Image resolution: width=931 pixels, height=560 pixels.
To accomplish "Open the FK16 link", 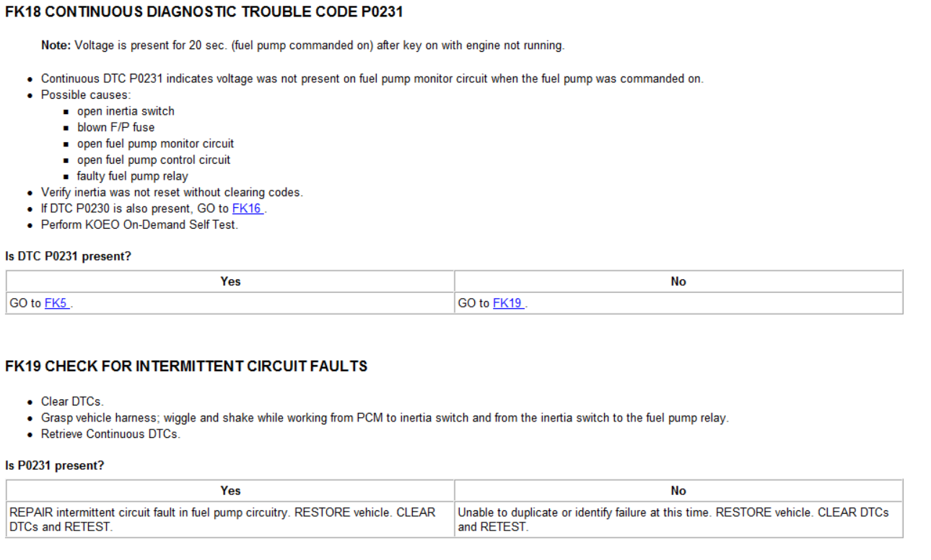I will coord(247,209).
